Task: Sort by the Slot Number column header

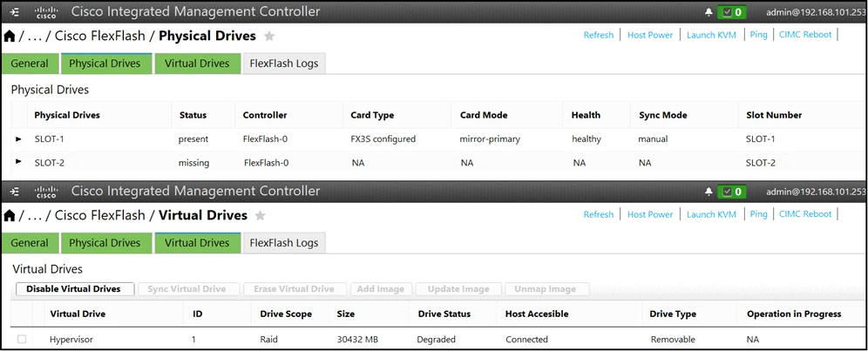Action: tap(774, 115)
